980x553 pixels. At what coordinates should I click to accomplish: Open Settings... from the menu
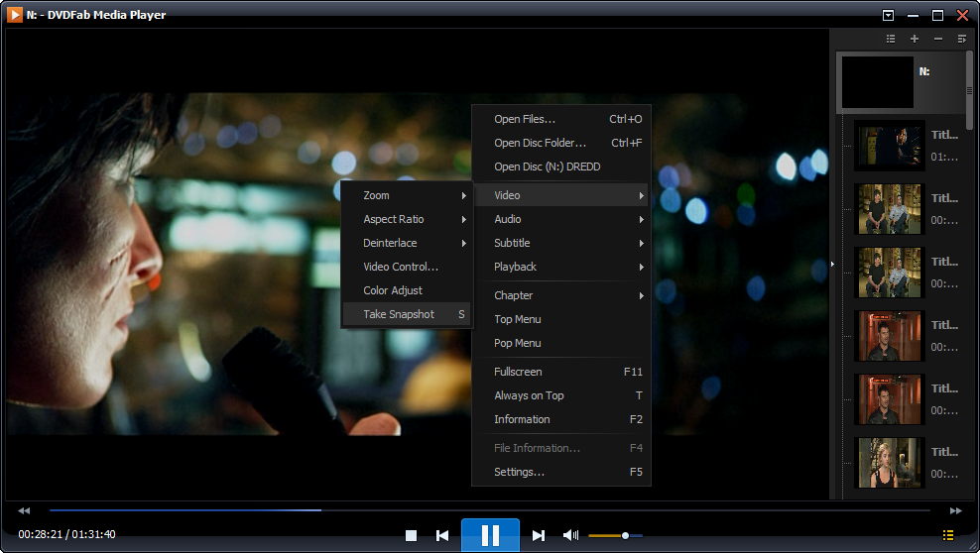click(561, 471)
